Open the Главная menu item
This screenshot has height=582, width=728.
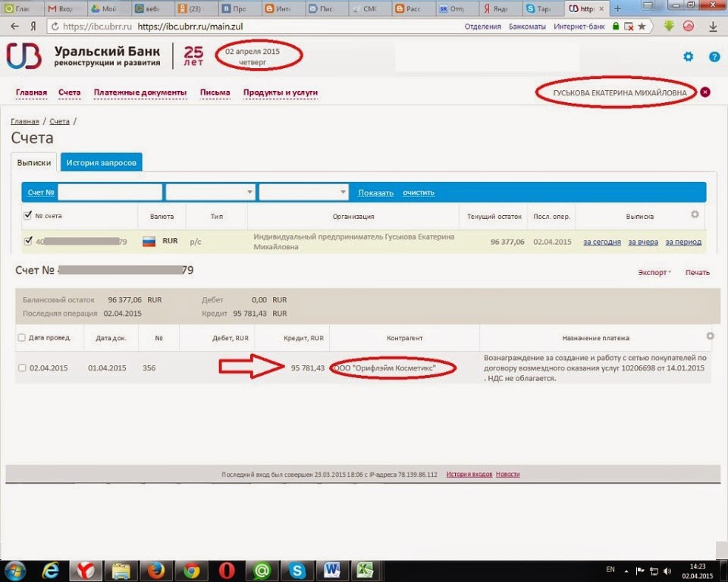[x=32, y=92]
